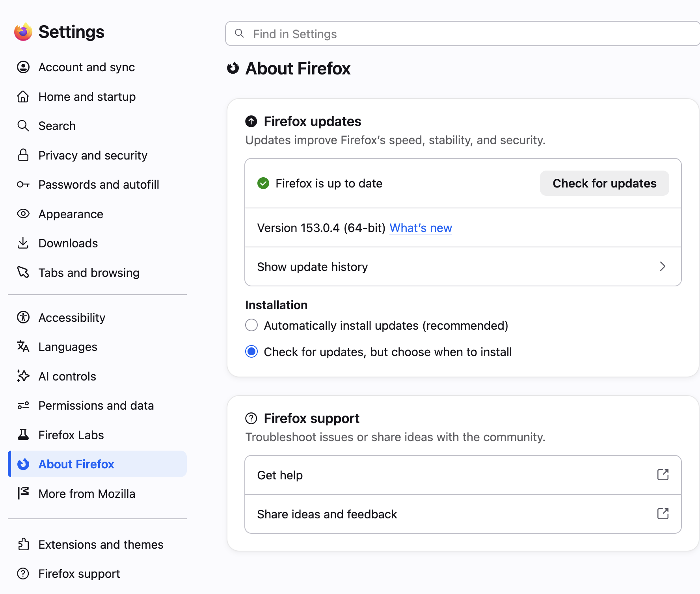Click the Accessibility figure icon
The image size is (700, 594).
click(23, 317)
